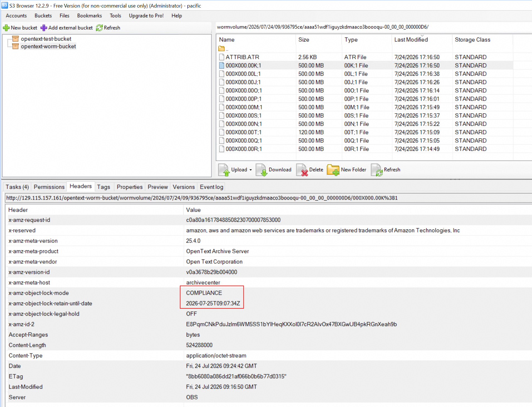The height and width of the screenshot is (407, 532).
Task: Click the 000X000.00S;1 file icon
Action: click(x=221, y=115)
